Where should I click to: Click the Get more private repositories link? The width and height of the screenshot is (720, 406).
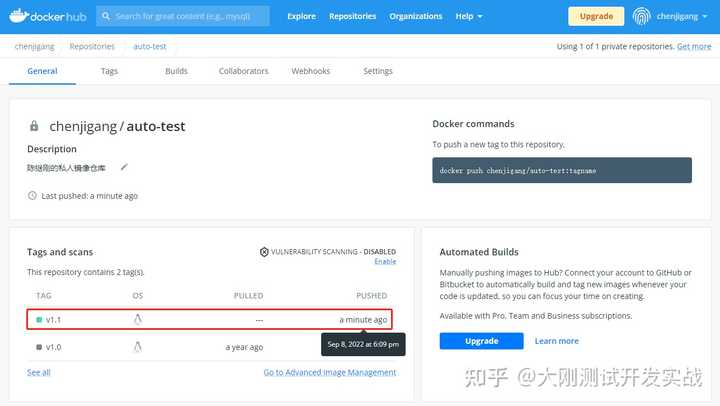click(x=694, y=46)
